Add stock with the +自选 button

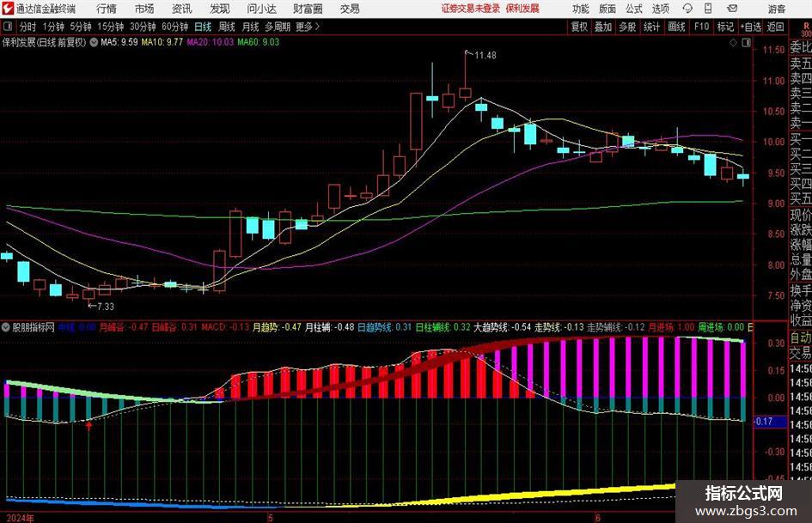[x=751, y=27]
